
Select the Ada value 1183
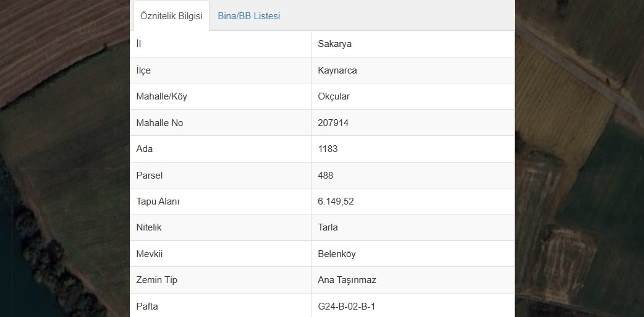[x=328, y=149]
